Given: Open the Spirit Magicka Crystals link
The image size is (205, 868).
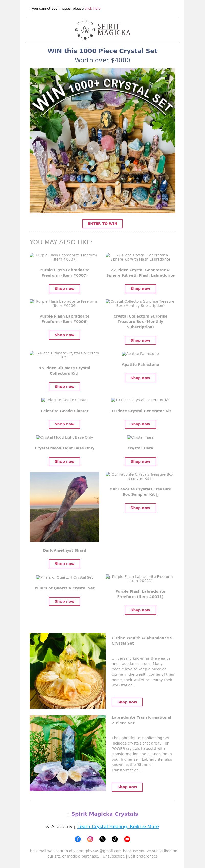Looking at the screenshot, I should pyautogui.click(x=105, y=814).
